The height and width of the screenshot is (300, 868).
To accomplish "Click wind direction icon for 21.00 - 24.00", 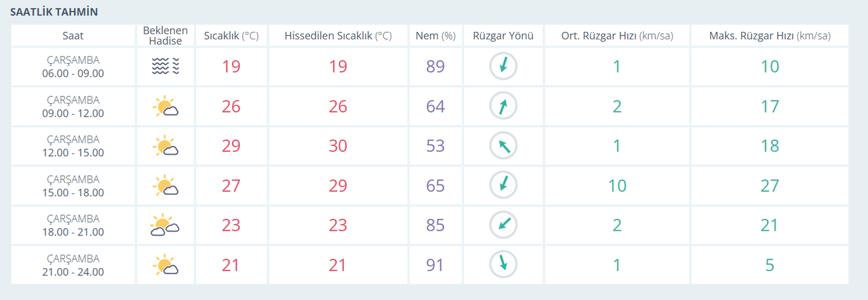I will click(503, 264).
